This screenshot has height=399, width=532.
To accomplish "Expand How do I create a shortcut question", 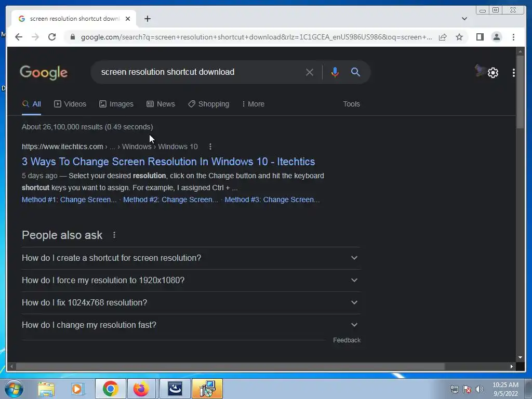I will (191, 258).
